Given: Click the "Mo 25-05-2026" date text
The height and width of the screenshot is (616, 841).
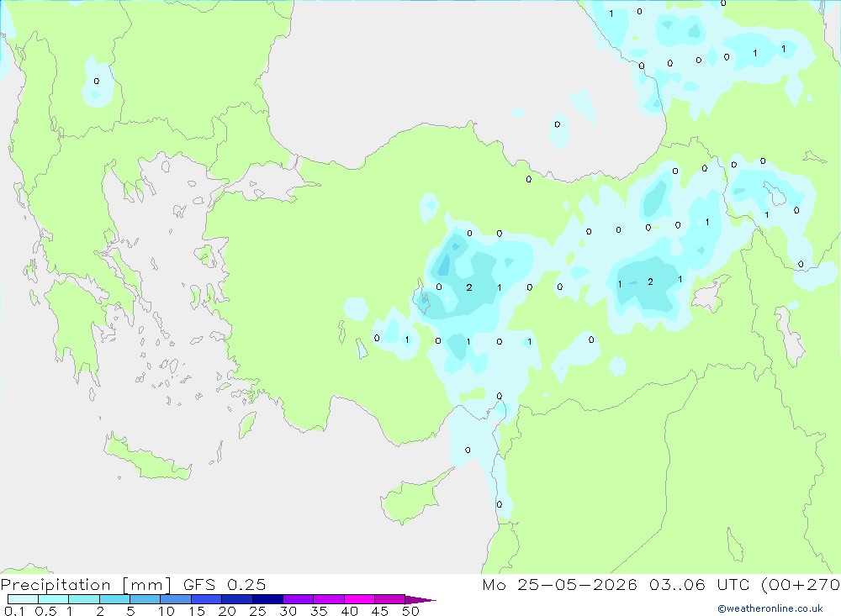Looking at the screenshot, I should pyautogui.click(x=560, y=585).
